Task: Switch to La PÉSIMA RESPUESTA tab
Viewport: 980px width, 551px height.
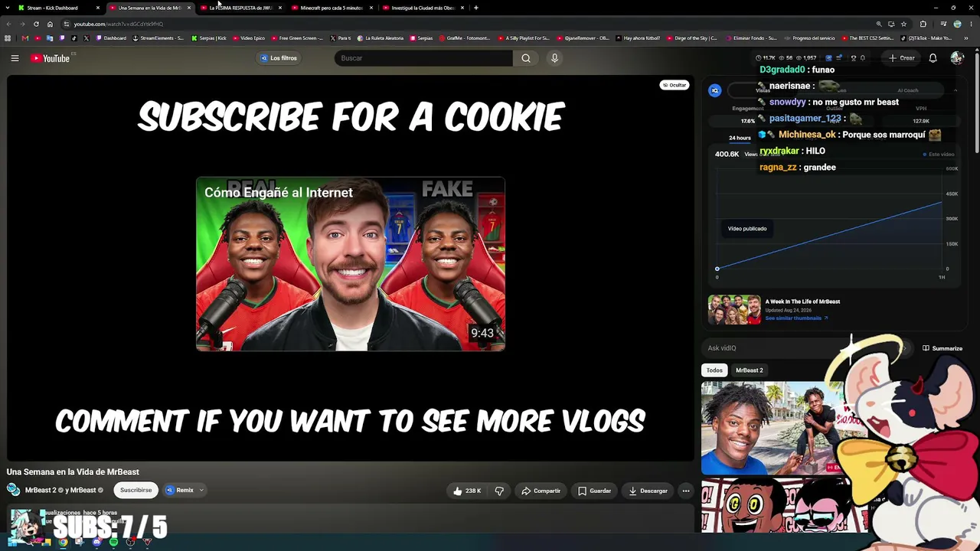Action: (x=241, y=8)
